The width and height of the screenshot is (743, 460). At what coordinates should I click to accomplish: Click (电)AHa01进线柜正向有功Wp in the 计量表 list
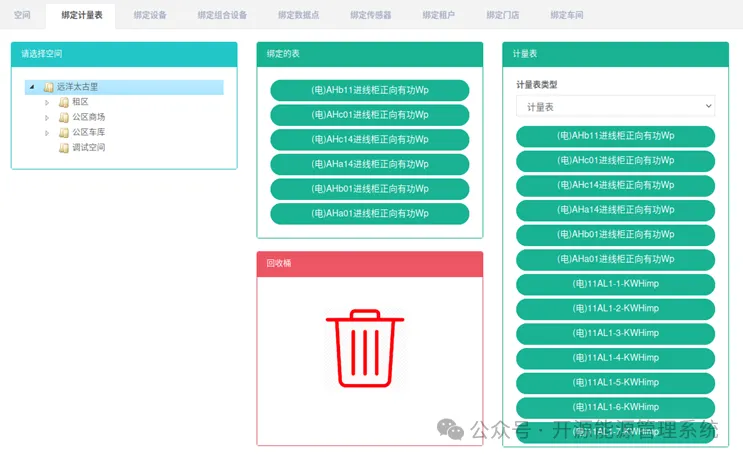click(616, 259)
